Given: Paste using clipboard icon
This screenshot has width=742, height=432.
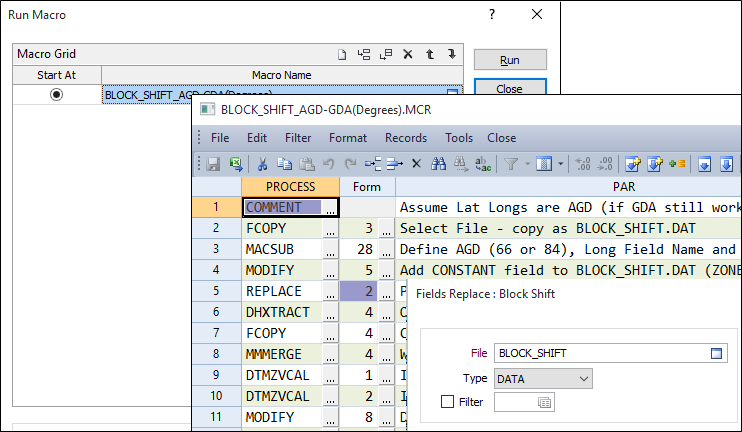Looking at the screenshot, I should click(307, 164).
